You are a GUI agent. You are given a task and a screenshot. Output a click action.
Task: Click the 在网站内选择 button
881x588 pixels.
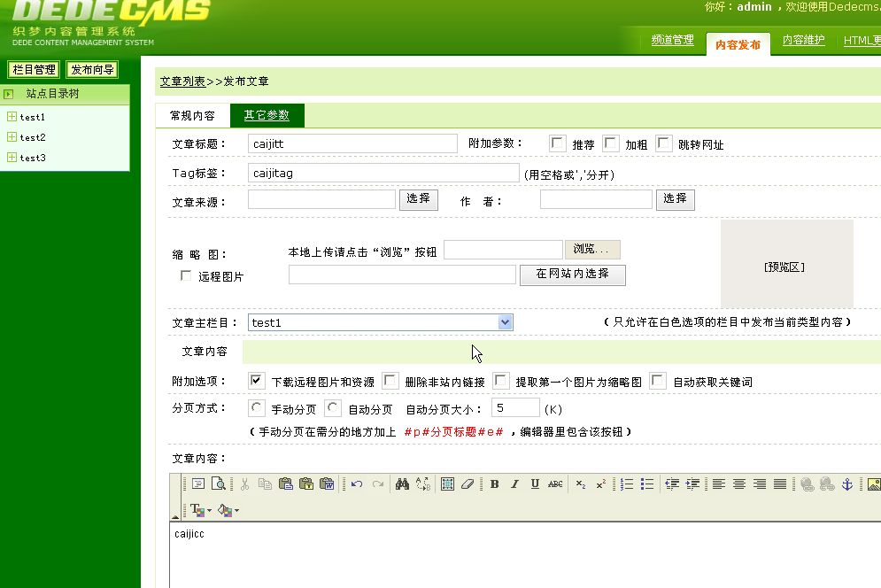[572, 275]
